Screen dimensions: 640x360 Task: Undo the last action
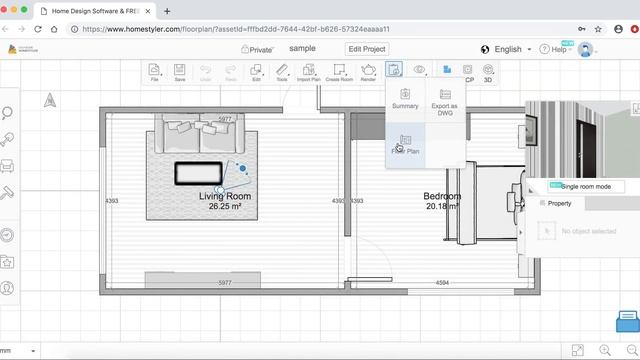coord(205,72)
